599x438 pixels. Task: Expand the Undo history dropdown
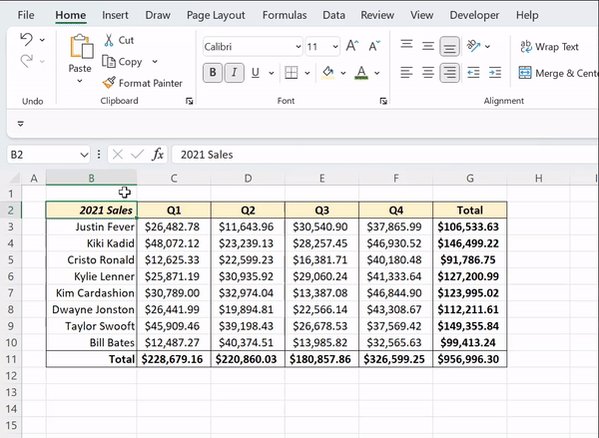[42, 40]
